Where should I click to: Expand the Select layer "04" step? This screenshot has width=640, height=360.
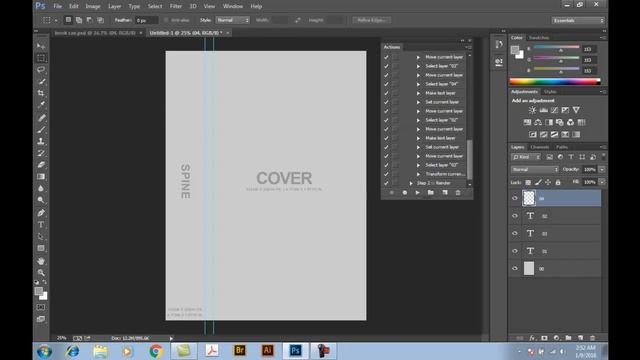click(418, 84)
